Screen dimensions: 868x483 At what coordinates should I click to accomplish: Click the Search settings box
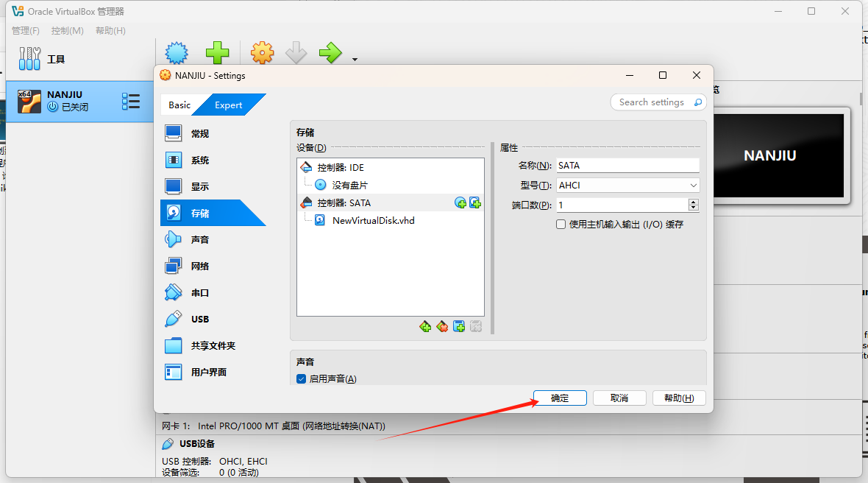click(658, 102)
